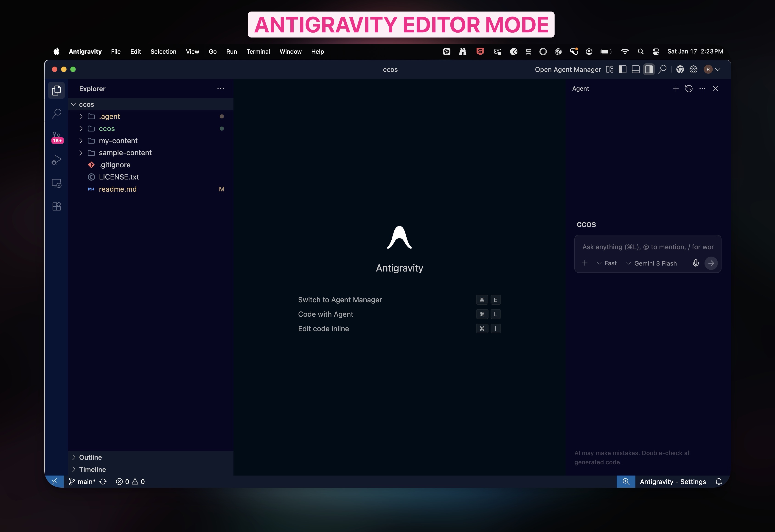Toggle the primary sidebar visibility
This screenshot has height=532, width=775.
(622, 69)
